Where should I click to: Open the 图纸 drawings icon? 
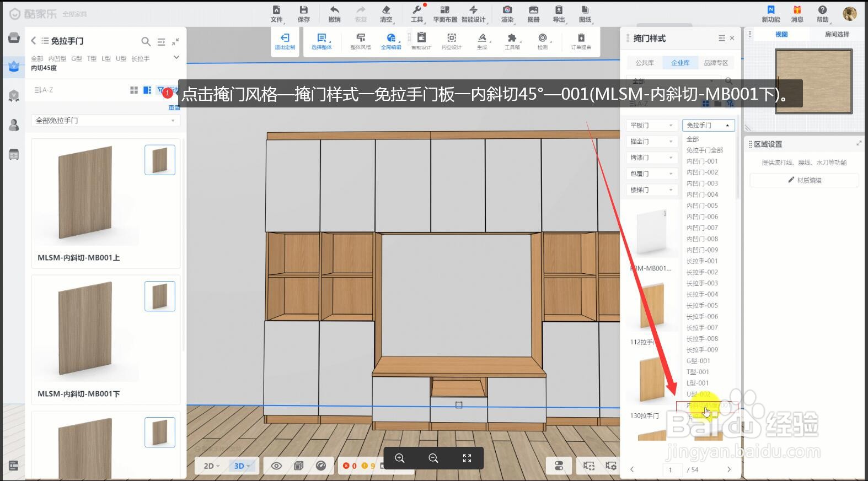[x=585, y=14]
